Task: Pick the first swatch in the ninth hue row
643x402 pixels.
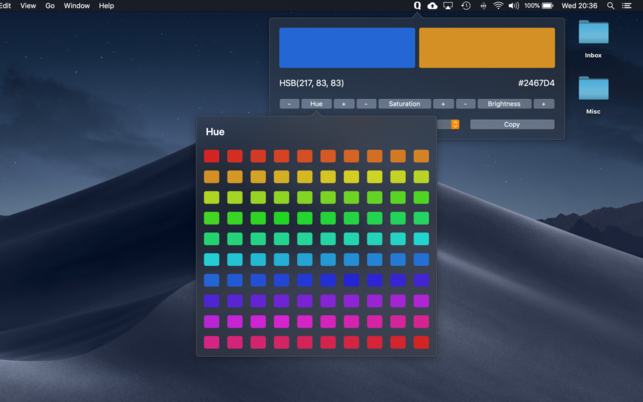Action: [x=212, y=322]
